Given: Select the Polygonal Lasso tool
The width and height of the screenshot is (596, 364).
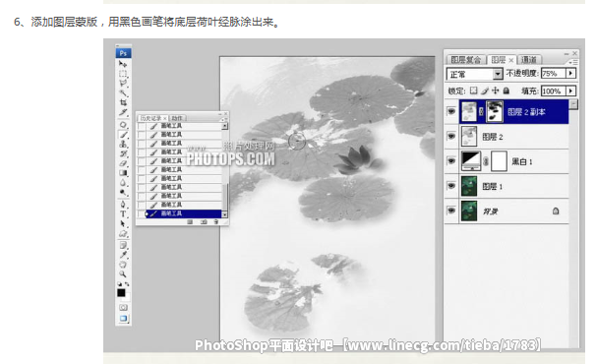Looking at the screenshot, I should coord(123,83).
